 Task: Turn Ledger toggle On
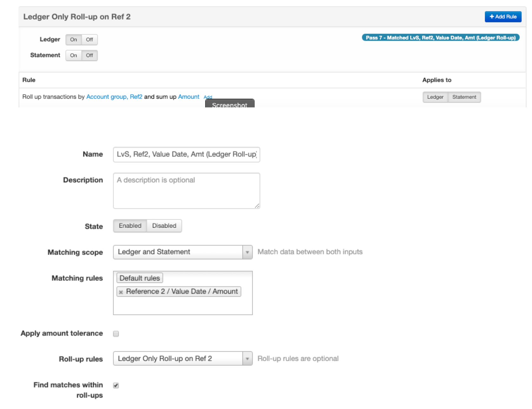click(x=74, y=40)
